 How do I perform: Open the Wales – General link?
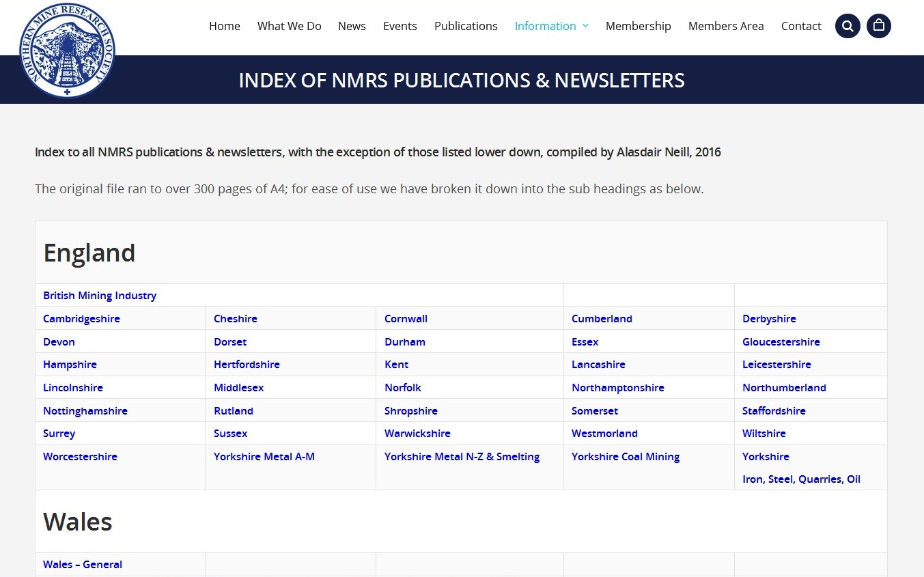click(83, 565)
